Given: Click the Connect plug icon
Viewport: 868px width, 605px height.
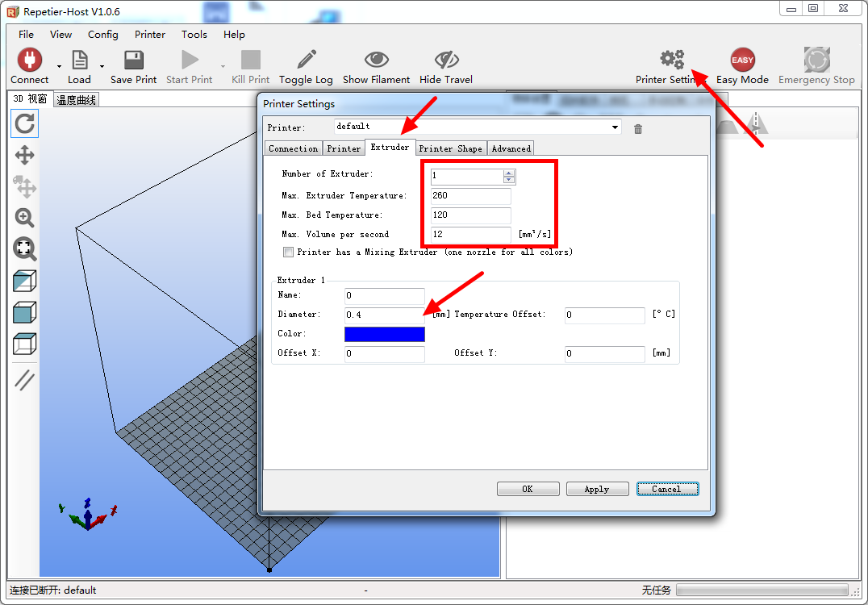Looking at the screenshot, I should (x=30, y=60).
